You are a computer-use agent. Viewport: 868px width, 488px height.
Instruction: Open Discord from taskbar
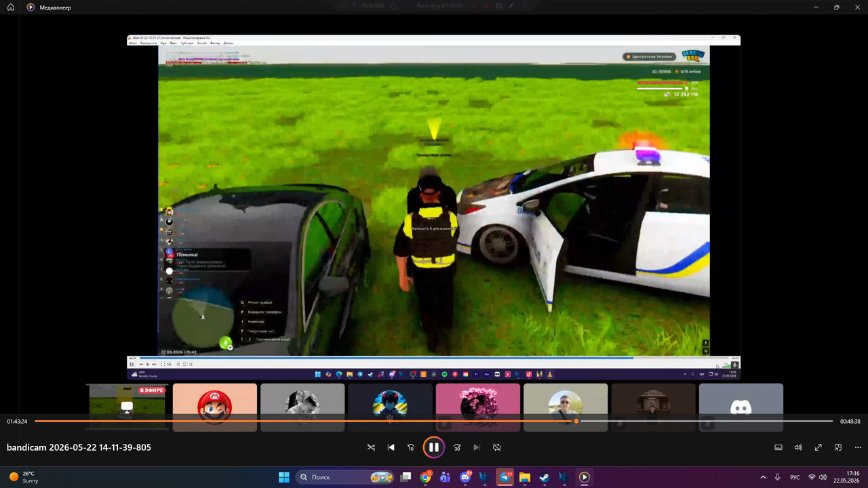pos(465,477)
